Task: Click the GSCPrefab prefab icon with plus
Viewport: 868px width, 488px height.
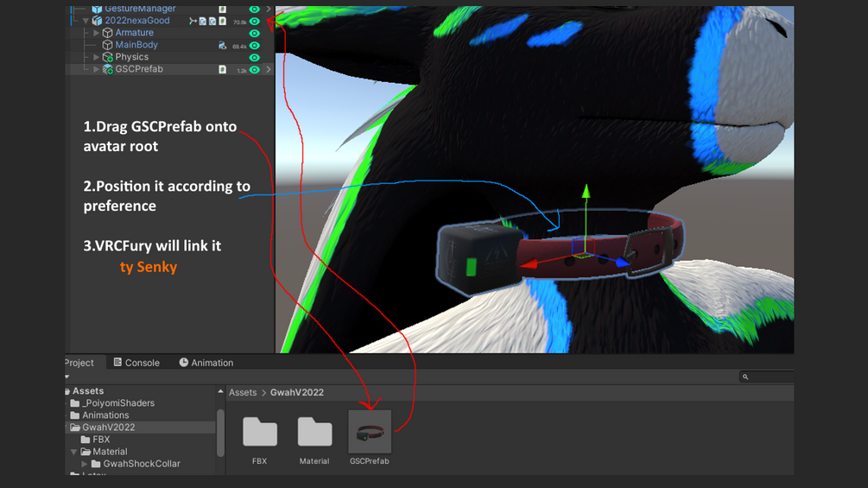Action: 107,69
